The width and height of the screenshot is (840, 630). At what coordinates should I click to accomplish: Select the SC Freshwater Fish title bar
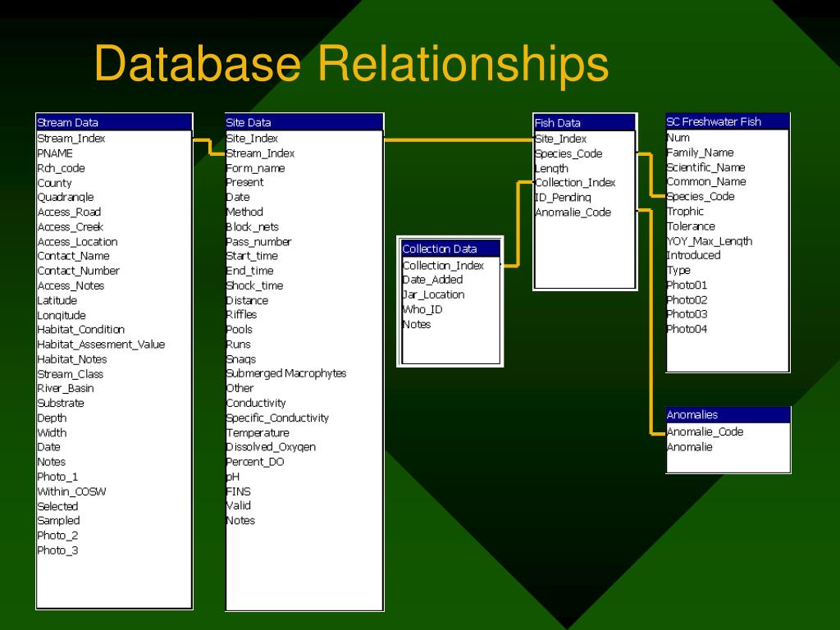tap(728, 121)
